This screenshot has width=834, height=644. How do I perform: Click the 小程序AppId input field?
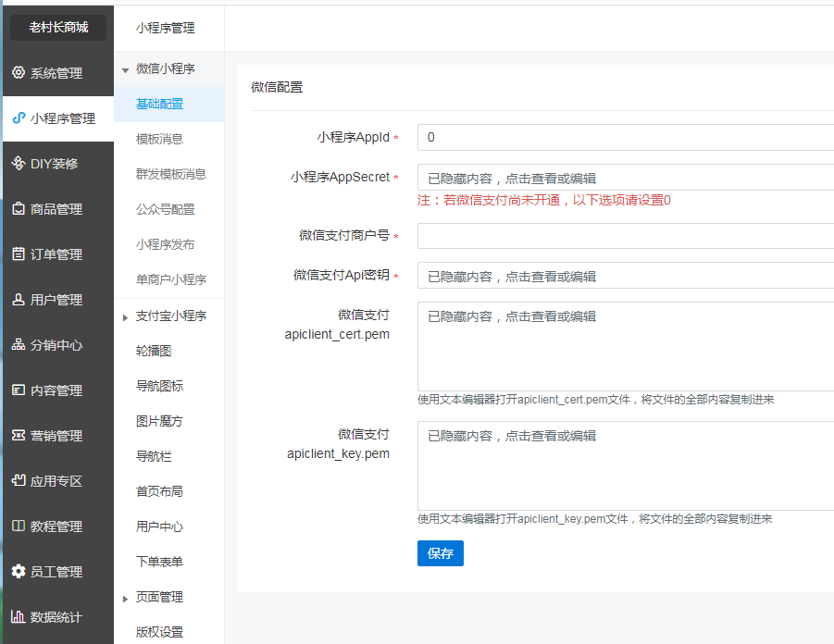pyautogui.click(x=625, y=137)
